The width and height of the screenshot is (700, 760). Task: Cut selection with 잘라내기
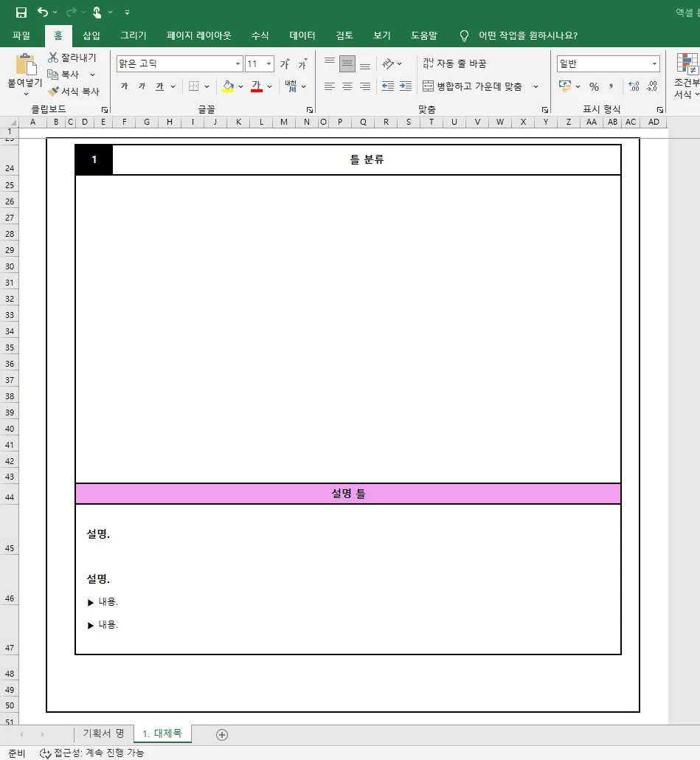[73, 58]
